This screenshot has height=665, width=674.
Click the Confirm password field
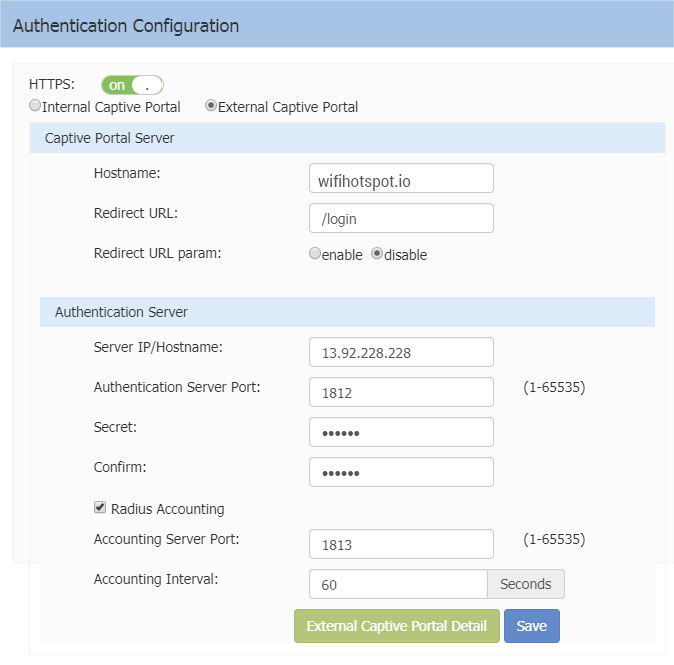(x=401, y=472)
